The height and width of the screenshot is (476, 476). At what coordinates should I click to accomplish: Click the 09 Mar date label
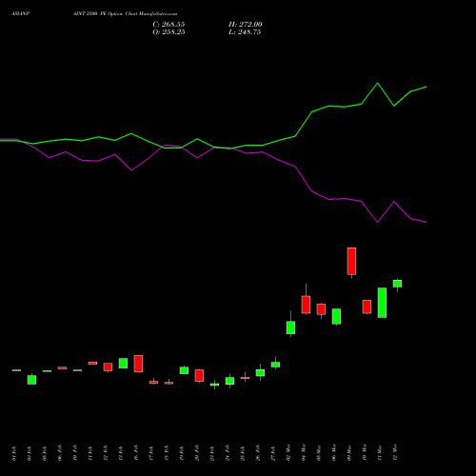[349, 452]
